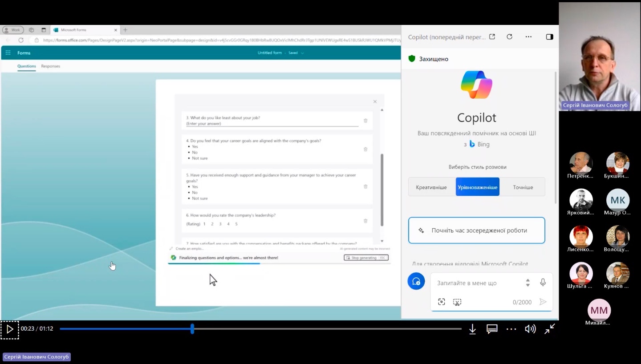Viewport: 641px width, 364px height.
Task: Download the recording
Action: click(473, 329)
